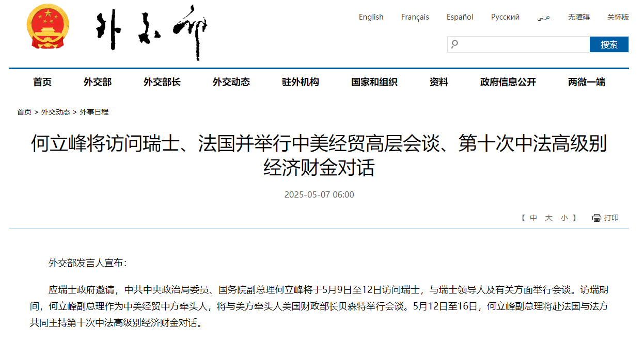Open the 外交部 nav menu item
The height and width of the screenshot is (343, 644).
point(98,82)
